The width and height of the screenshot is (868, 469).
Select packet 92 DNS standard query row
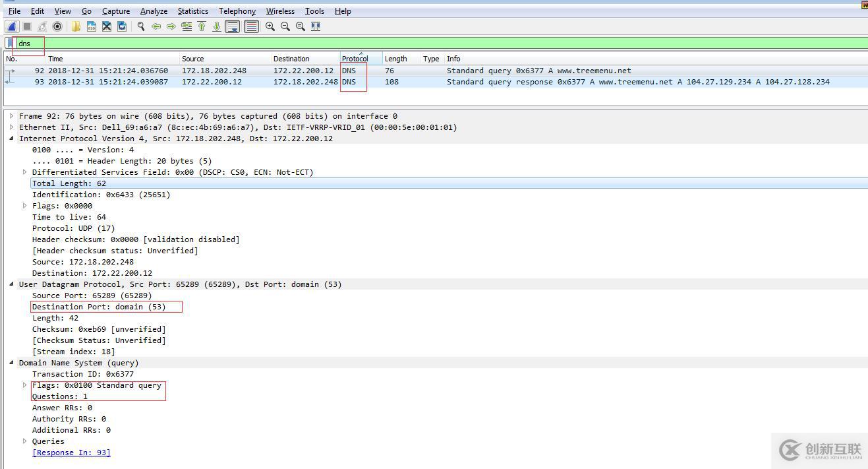435,71
